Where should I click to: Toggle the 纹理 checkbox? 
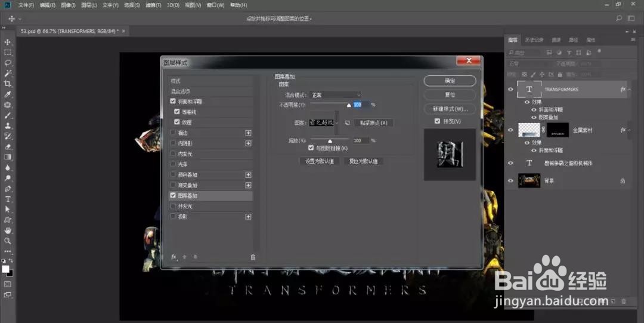pos(177,122)
